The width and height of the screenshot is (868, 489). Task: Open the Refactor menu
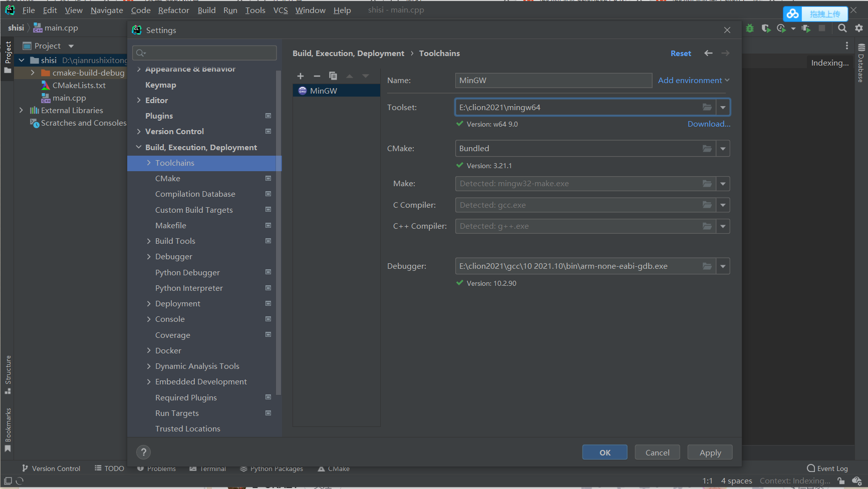(174, 10)
